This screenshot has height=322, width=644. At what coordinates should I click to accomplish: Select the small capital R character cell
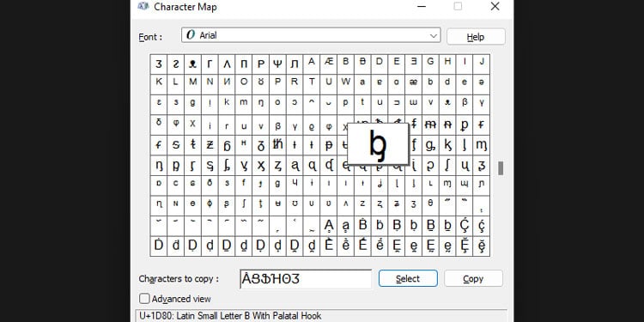pyautogui.click(x=295, y=84)
